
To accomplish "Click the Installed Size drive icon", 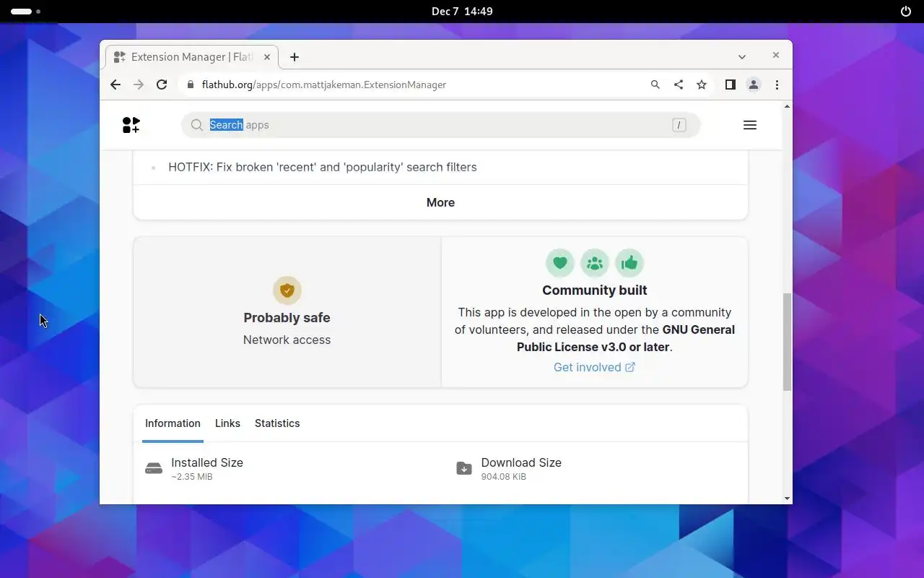I will [x=154, y=468].
